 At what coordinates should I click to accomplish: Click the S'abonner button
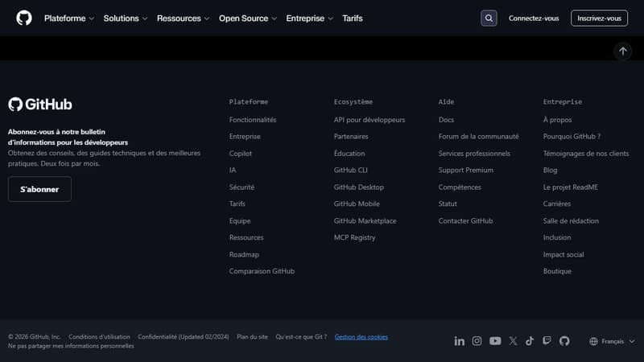pyautogui.click(x=39, y=189)
